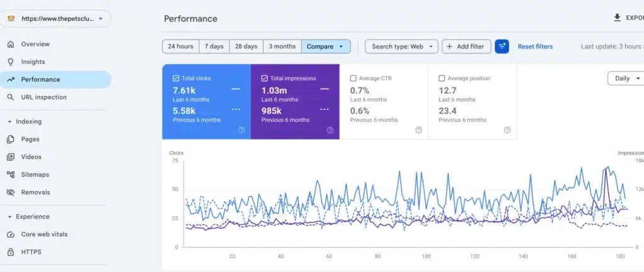Select the 24 hours range tab

coord(180,46)
